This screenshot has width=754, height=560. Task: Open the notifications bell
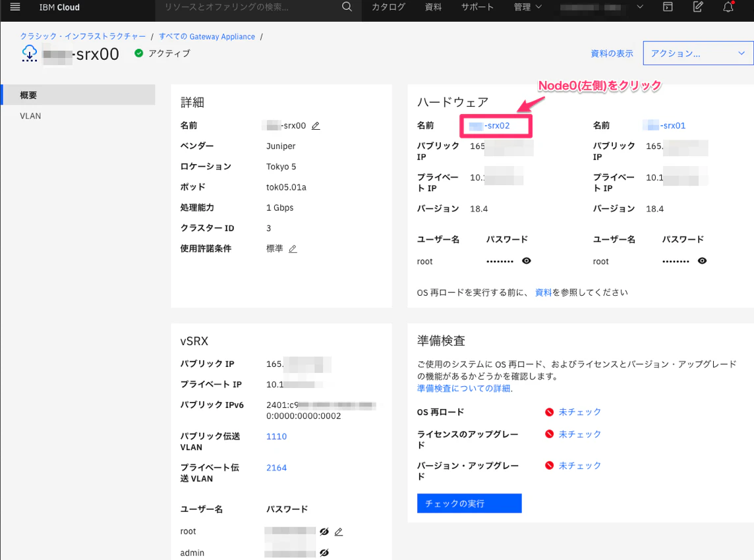click(x=728, y=7)
